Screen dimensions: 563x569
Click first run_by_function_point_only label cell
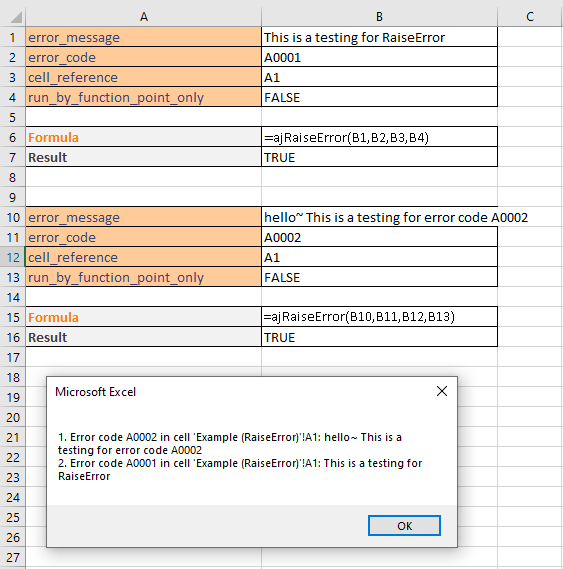tap(144, 97)
